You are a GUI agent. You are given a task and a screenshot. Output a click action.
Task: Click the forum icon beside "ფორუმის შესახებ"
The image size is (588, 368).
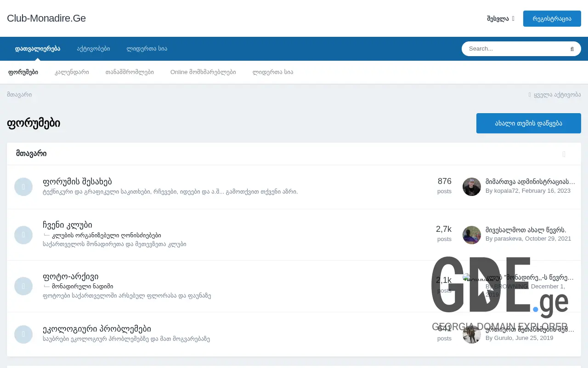tap(23, 187)
